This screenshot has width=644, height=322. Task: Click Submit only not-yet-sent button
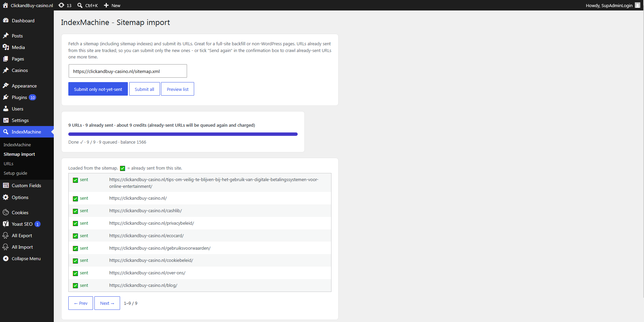tap(98, 89)
